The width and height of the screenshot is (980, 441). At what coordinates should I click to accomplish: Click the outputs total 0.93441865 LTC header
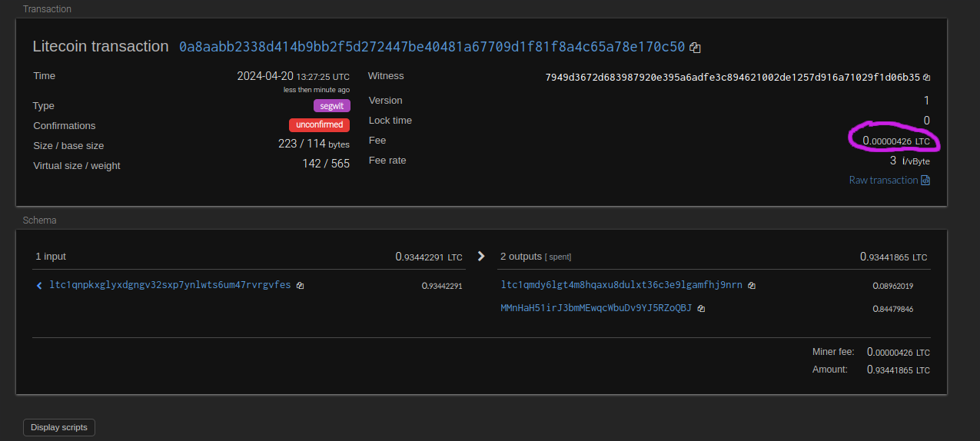893,257
